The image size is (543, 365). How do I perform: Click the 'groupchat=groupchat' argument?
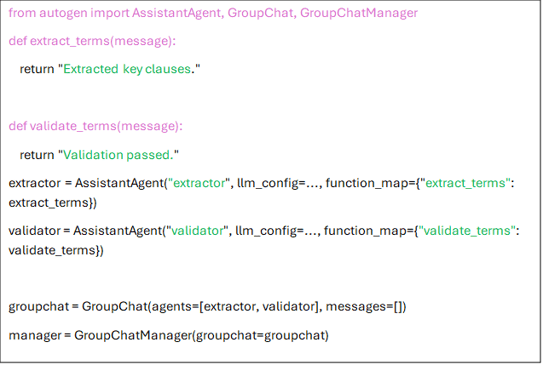click(x=260, y=336)
